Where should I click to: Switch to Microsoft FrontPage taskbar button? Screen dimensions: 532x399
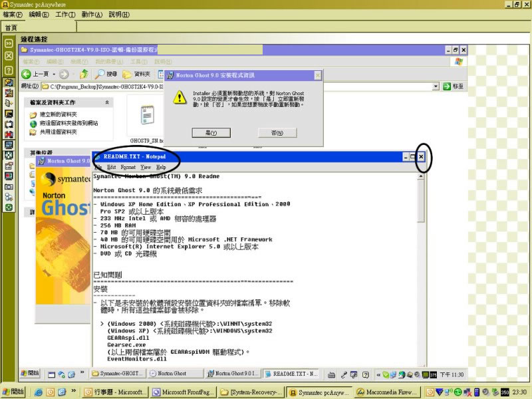pyautogui.click(x=184, y=392)
